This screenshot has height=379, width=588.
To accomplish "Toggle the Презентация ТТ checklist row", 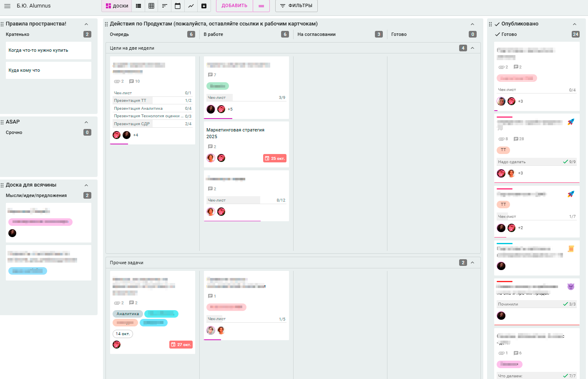I will tap(153, 101).
